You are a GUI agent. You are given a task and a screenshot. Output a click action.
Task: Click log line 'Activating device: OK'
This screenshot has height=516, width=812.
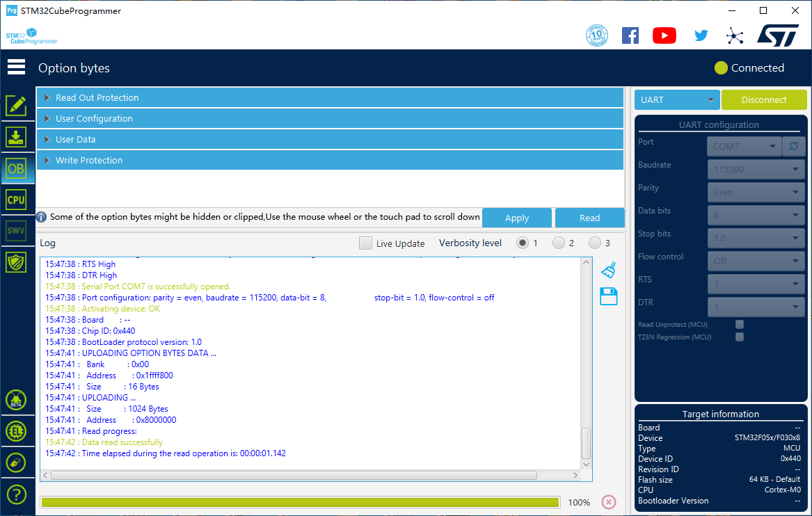tap(102, 309)
